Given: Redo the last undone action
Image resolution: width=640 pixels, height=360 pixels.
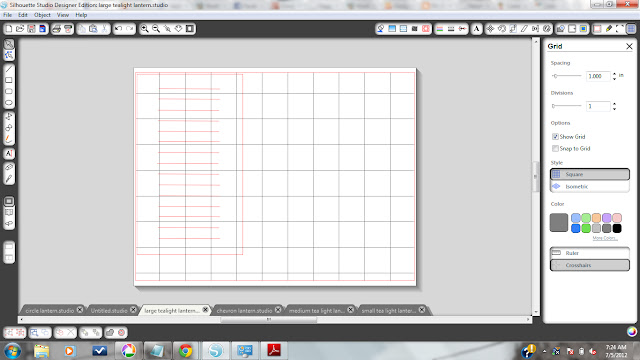Looking at the screenshot, I should point(130,29).
